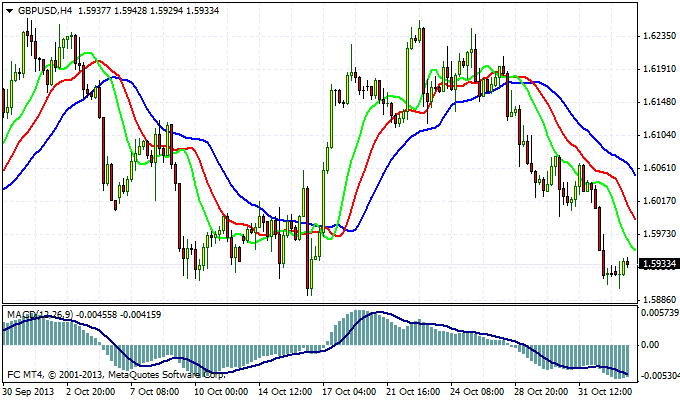Click price level 1.61480 on the axis
This screenshot has height=400, width=680.
tap(659, 102)
